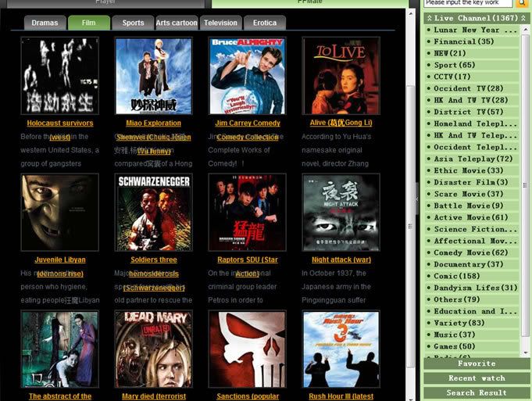
Task: Click Night attack (war) link
Action: pos(341,260)
